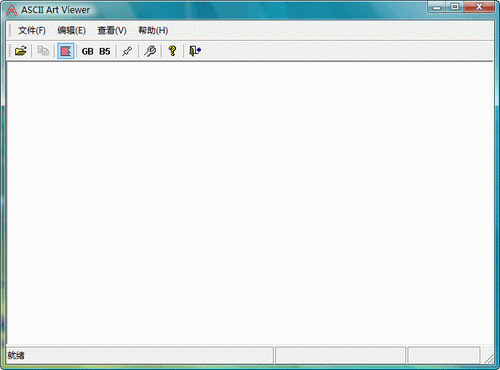Open the 文件(F) menu
Image resolution: width=500 pixels, height=370 pixels.
click(32, 31)
